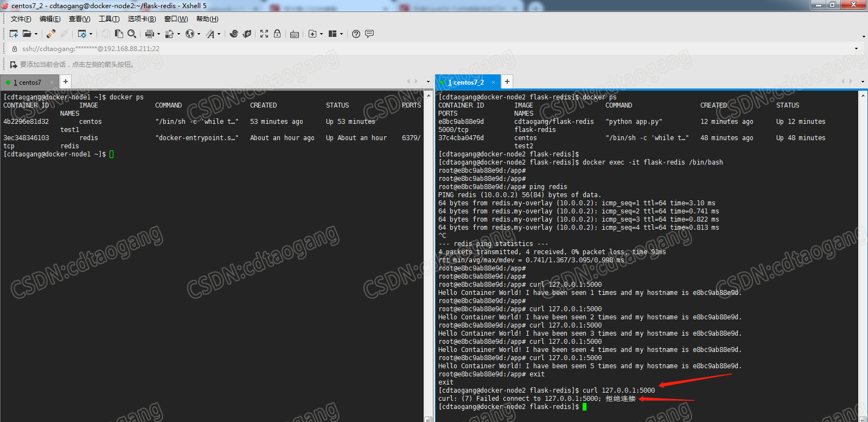This screenshot has width=868, height=422.
Task: Open tab list dropdown in left pane
Action: pyautogui.click(x=428, y=81)
